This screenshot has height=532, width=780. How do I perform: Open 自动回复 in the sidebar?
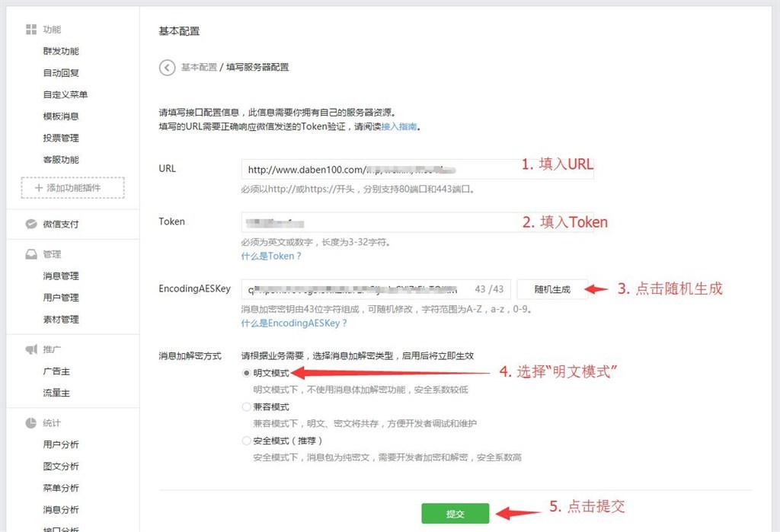coord(61,72)
